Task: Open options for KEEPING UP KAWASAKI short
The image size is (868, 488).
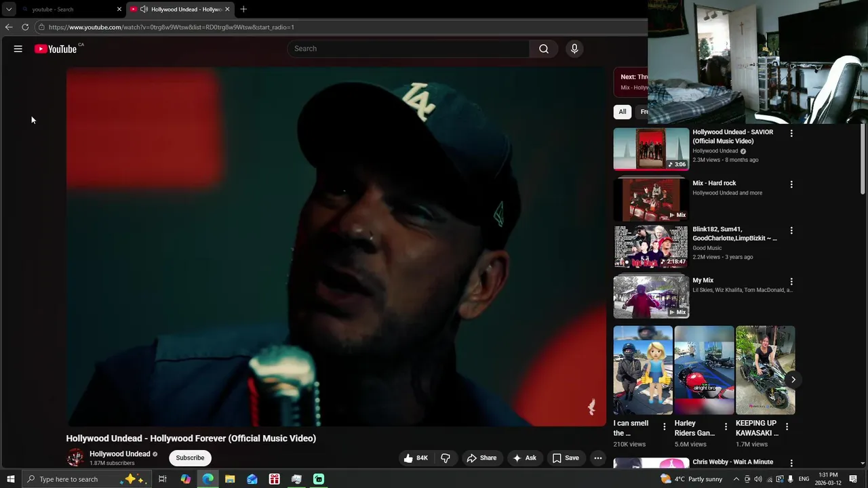Action: [787, 427]
